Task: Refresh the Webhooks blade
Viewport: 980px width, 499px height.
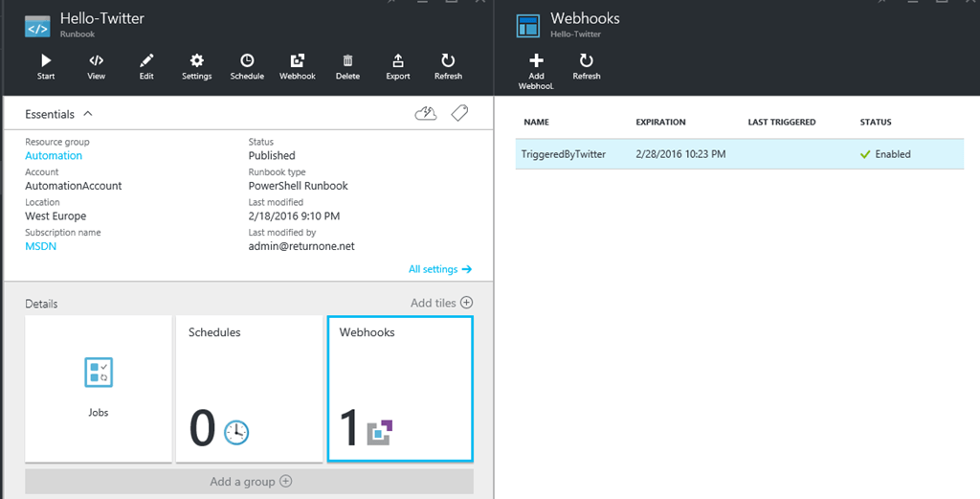Action: pyautogui.click(x=587, y=67)
